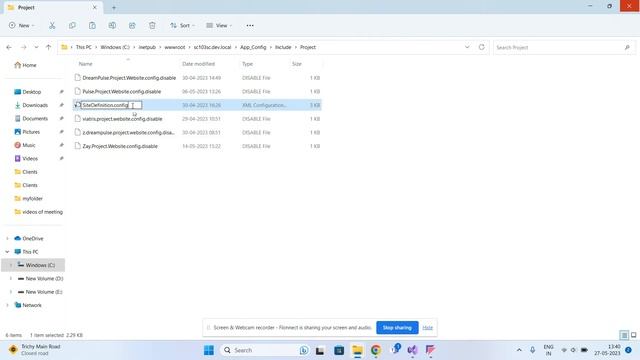640x360 pixels.
Task: Open recent locations dropdown arrow
Action: click(36, 47)
